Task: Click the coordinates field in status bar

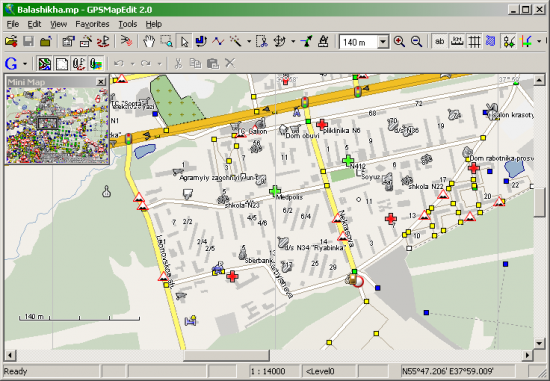Action: (x=458, y=371)
